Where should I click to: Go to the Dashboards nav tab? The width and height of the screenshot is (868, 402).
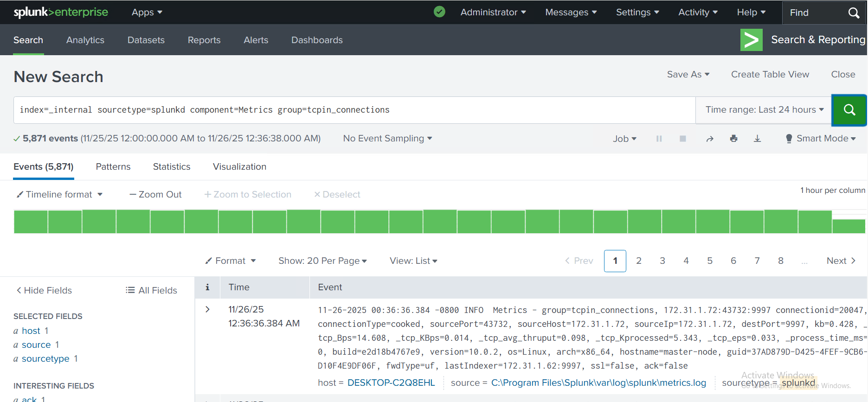(317, 40)
